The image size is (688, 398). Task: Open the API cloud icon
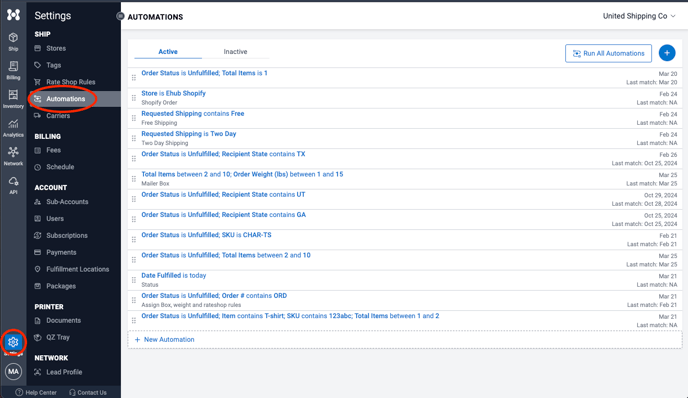(13, 185)
